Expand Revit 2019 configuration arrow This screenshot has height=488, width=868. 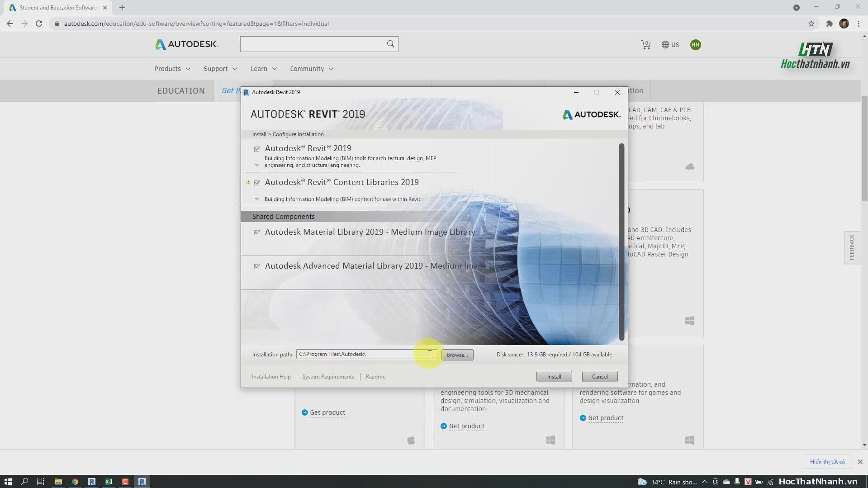[257, 165]
